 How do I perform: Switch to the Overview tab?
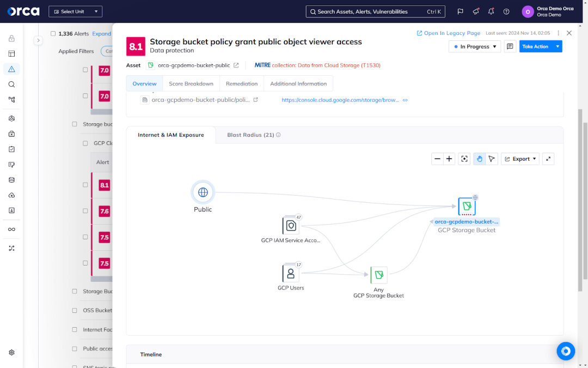click(x=144, y=84)
